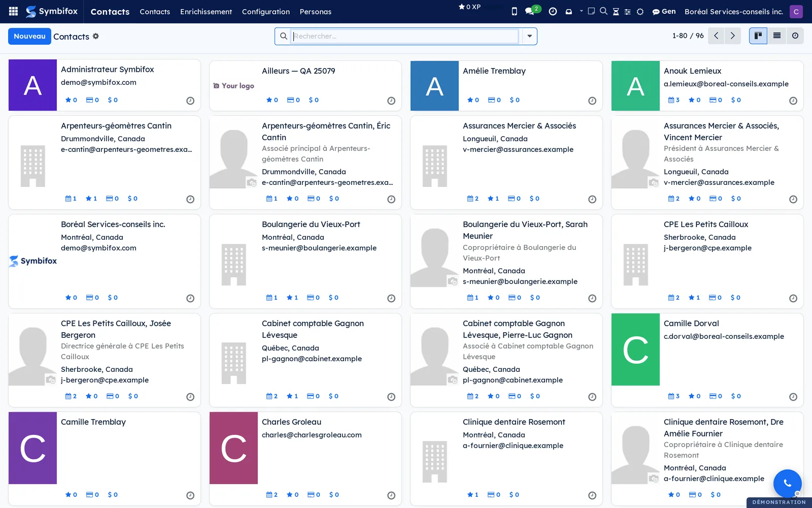Click the Nouveau button
The height and width of the screenshot is (508, 812).
click(29, 36)
